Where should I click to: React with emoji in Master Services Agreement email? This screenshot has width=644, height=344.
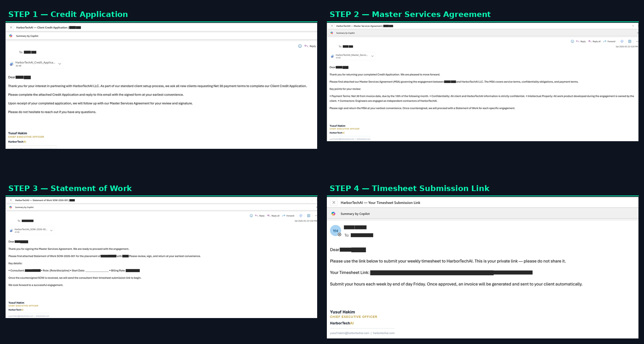click(572, 41)
